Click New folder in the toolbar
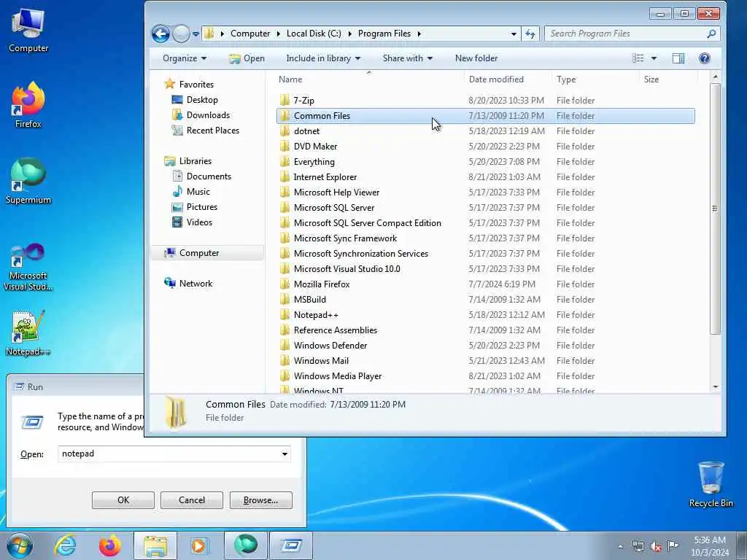 476,58
